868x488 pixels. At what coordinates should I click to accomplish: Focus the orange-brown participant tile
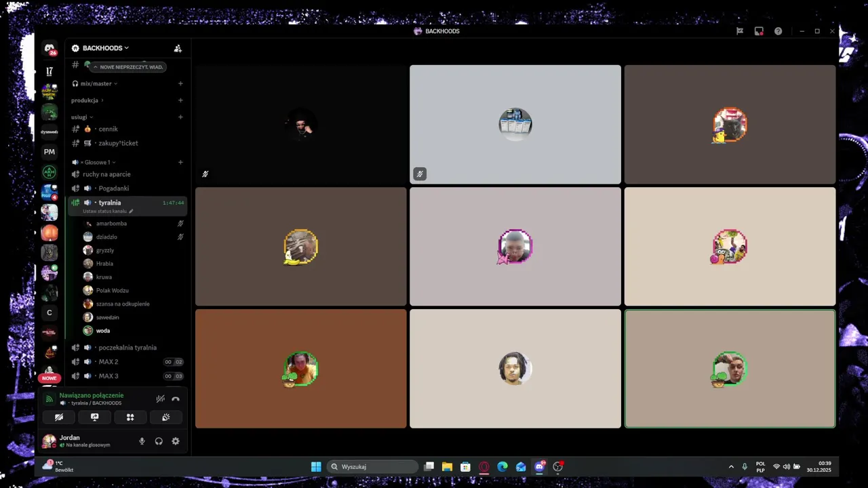click(x=301, y=369)
